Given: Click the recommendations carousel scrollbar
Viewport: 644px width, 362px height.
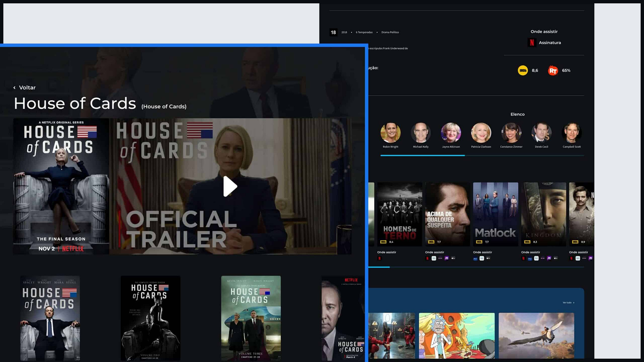Looking at the screenshot, I should coord(476,267).
